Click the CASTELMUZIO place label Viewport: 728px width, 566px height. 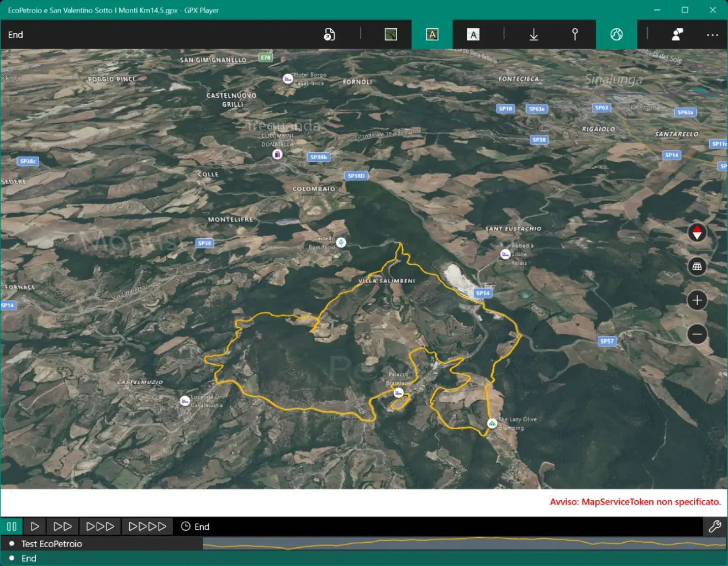pyautogui.click(x=140, y=382)
